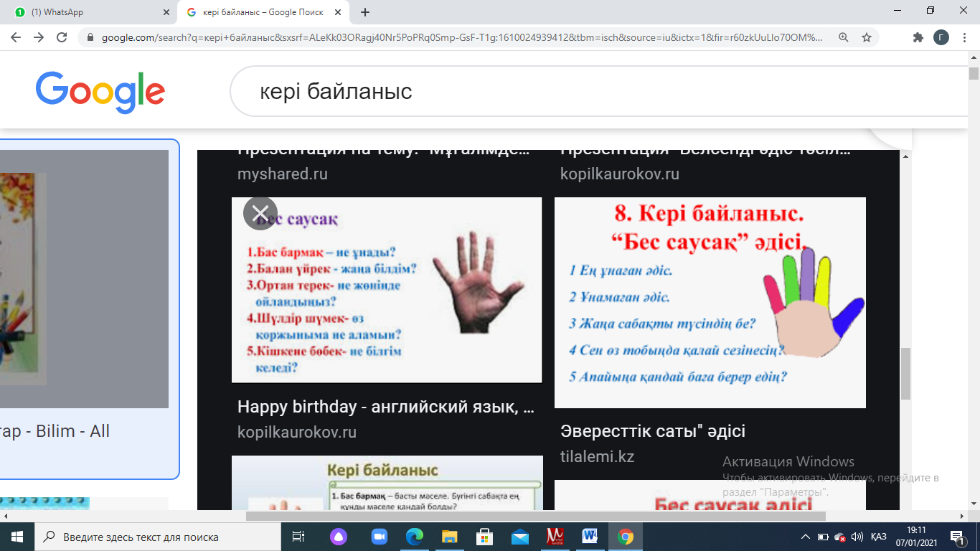Image resolution: width=980 pixels, height=551 pixels.
Task: Click the browser forward arrow
Action: (x=39, y=37)
